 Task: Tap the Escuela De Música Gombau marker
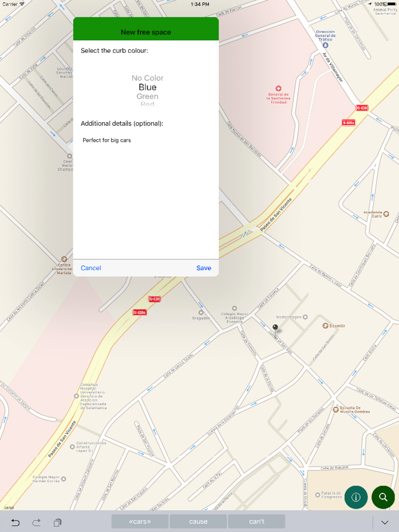pos(336,409)
